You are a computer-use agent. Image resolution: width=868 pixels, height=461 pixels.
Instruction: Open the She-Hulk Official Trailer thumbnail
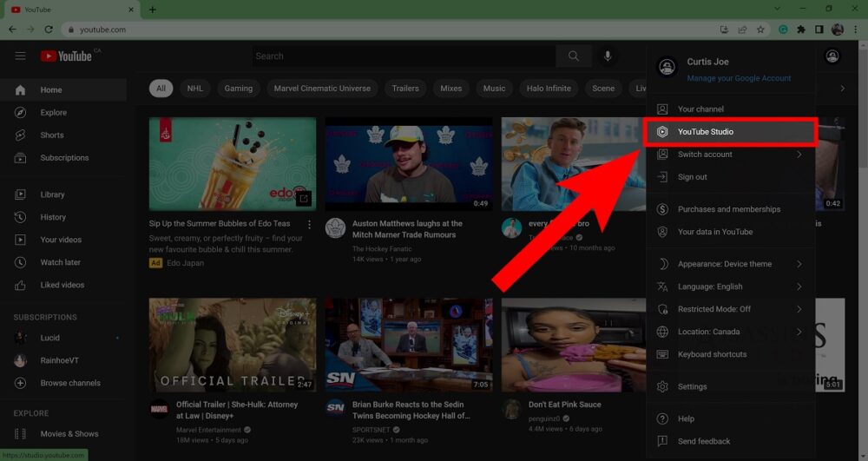(232, 345)
